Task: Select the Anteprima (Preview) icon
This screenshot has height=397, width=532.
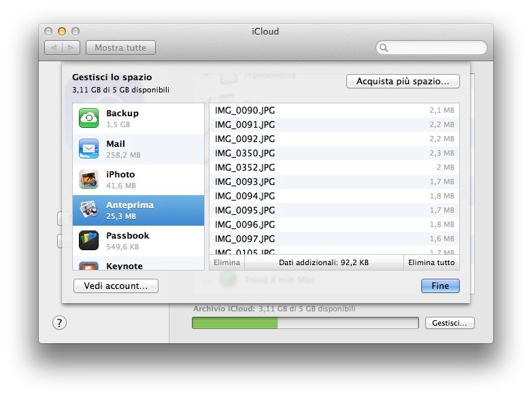Action: [x=89, y=210]
